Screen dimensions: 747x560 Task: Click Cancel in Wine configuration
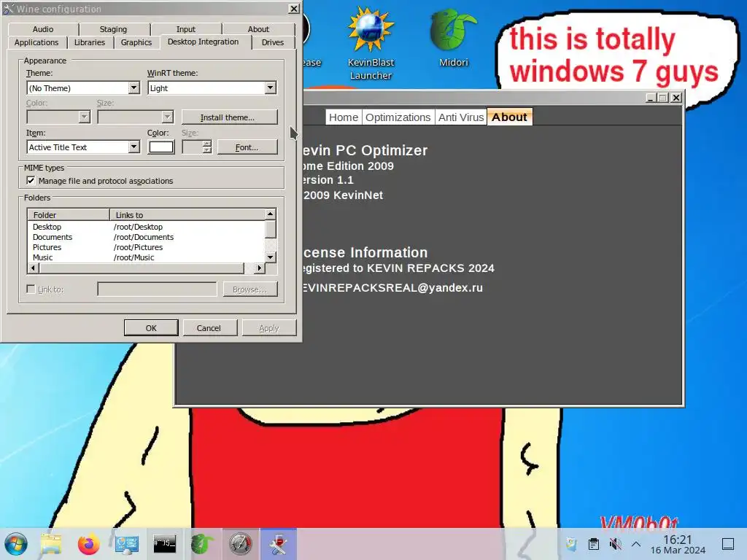click(209, 328)
